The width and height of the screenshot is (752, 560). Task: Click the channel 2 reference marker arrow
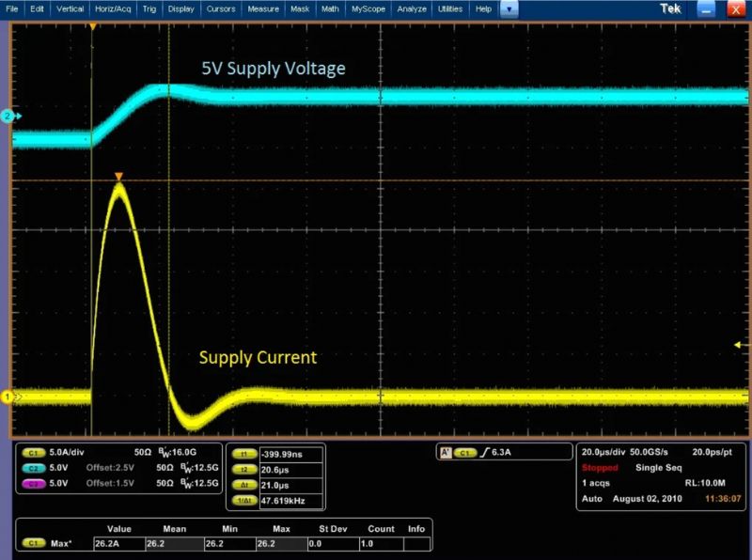(8, 117)
